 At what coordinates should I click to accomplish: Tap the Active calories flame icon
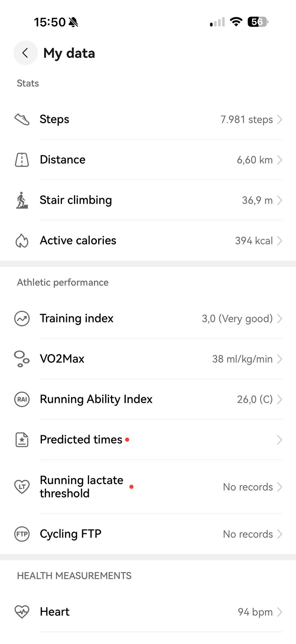22,241
